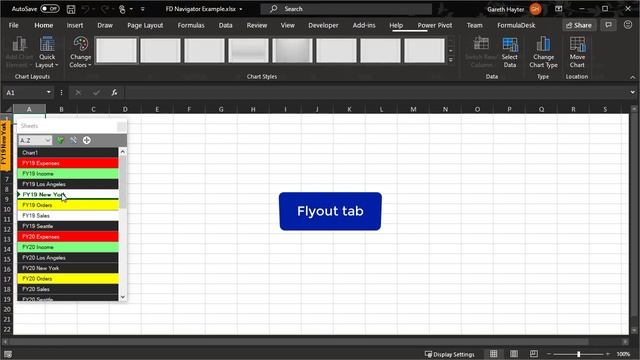Switch to the Insert tab
Image resolution: width=640 pixels, height=360 pixels.
75,25
